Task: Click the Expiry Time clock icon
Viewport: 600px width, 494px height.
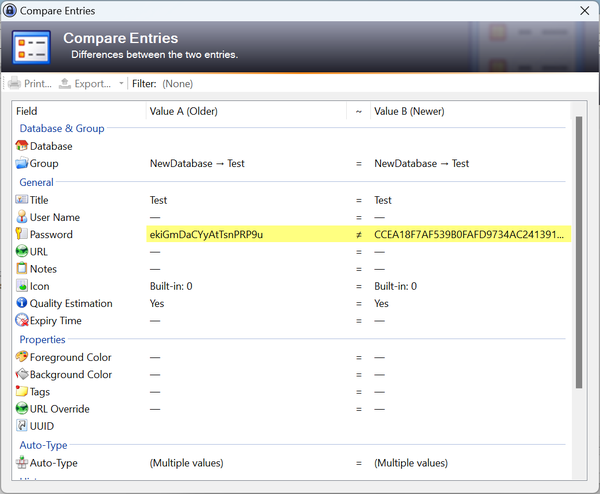Action: (22, 320)
